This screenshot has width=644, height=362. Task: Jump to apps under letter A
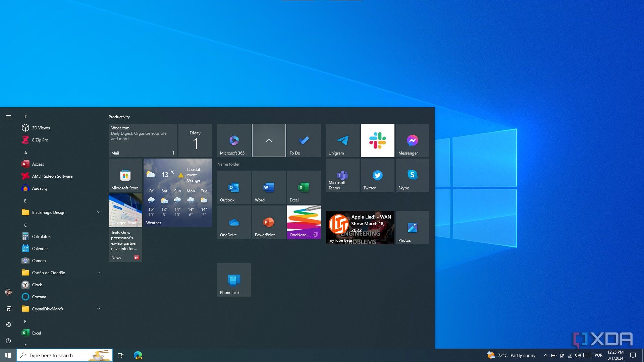tap(25, 153)
